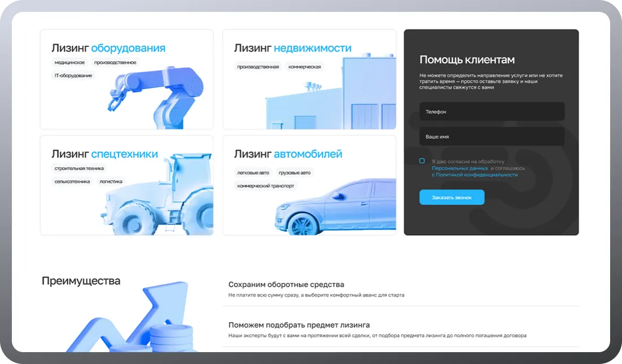Viewport: 622px width, 364px height.
Task: Open the Персональных данных link
Action: (460, 168)
